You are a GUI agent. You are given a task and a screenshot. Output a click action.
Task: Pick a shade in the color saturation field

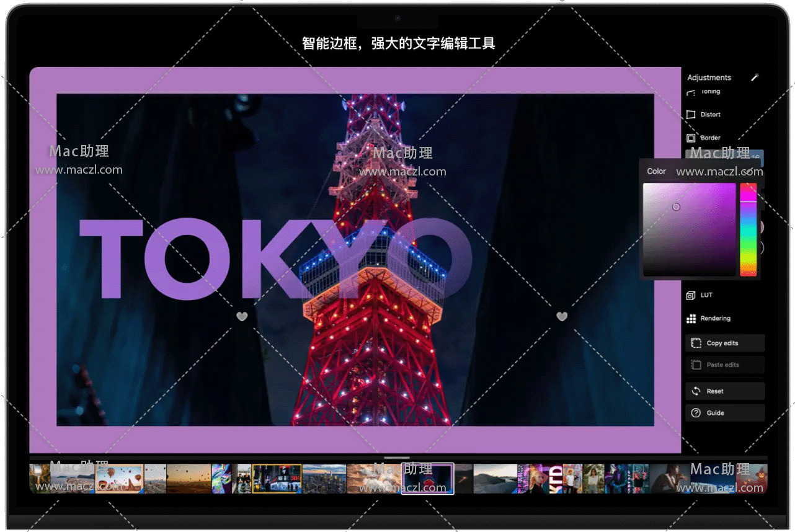pyautogui.click(x=690, y=229)
